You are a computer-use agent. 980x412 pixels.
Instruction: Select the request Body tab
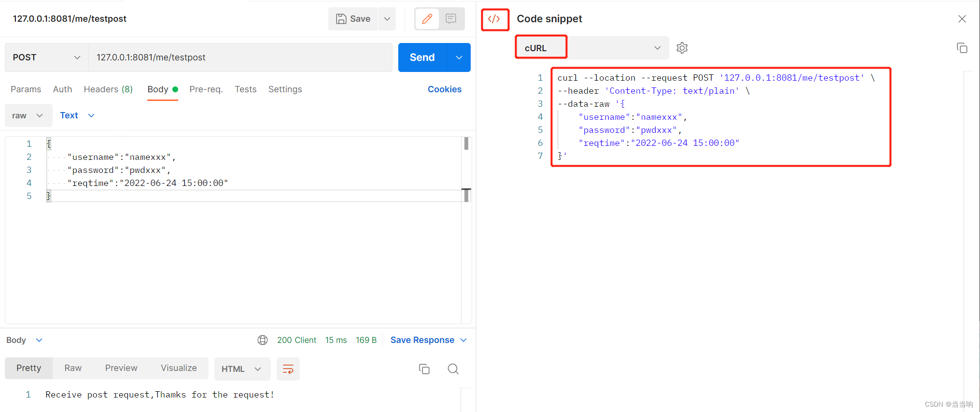pyautogui.click(x=163, y=89)
